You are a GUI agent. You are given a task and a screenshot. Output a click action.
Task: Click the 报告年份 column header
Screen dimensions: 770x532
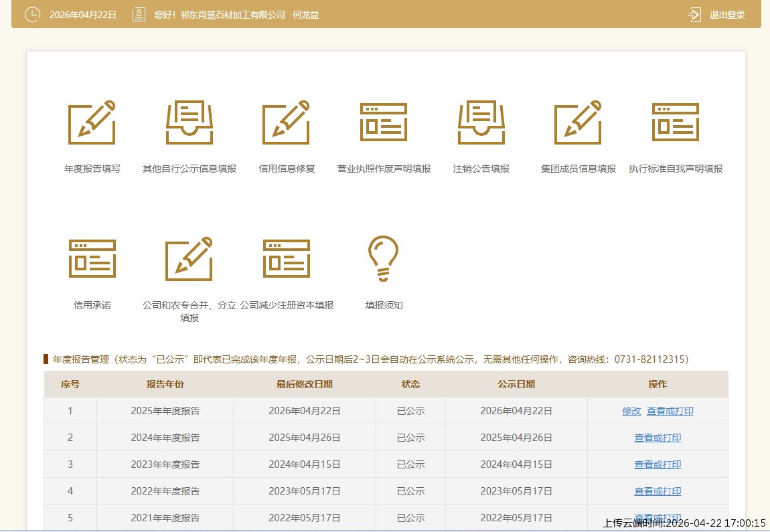tap(165, 384)
